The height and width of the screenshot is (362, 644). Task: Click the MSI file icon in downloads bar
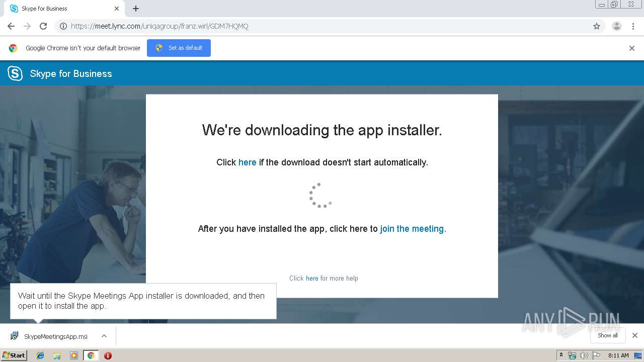point(14,336)
